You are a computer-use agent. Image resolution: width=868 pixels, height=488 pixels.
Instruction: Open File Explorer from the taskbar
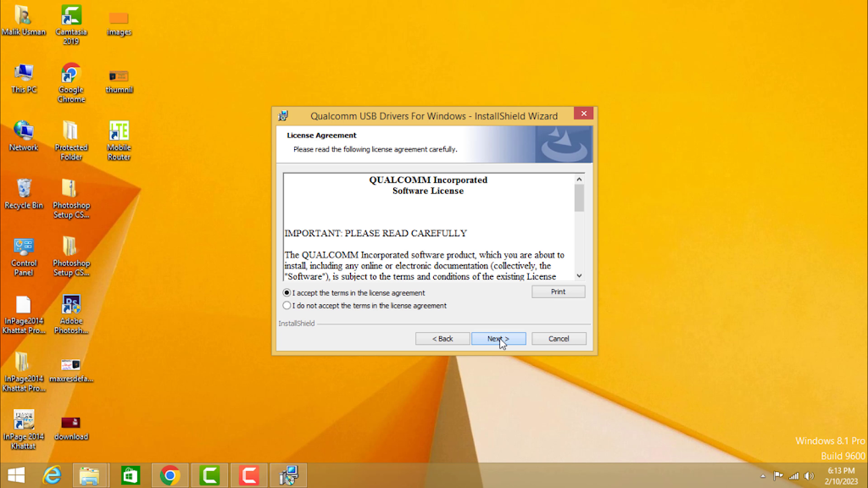[90, 475]
